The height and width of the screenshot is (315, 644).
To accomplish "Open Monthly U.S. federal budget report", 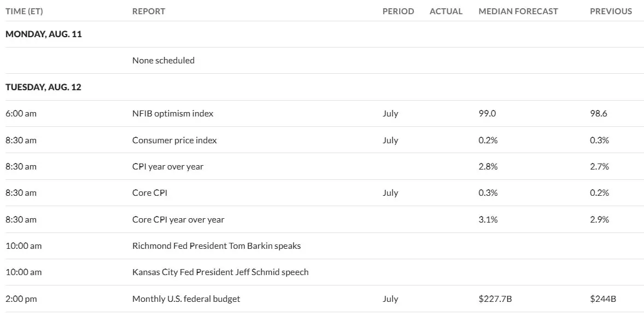I will coord(186,299).
